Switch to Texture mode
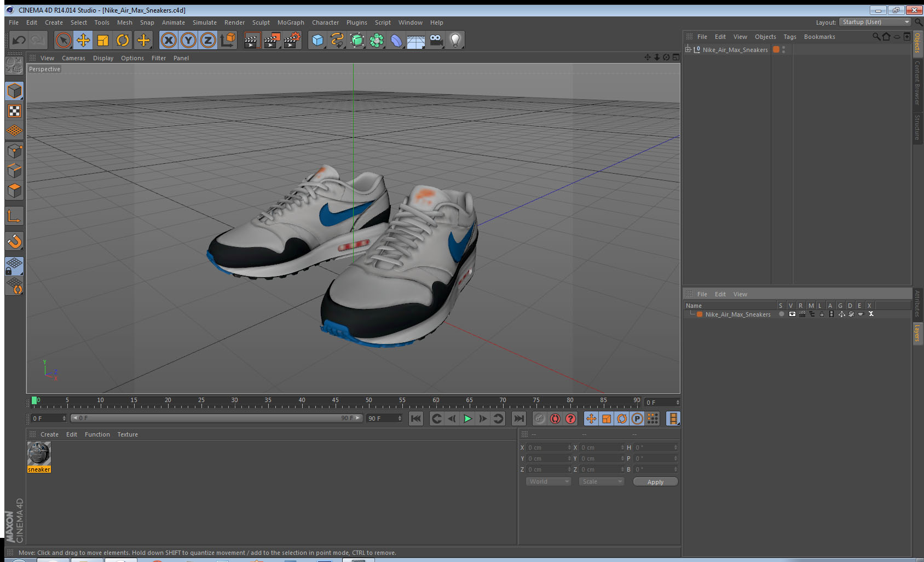The height and width of the screenshot is (562, 924). [x=14, y=111]
